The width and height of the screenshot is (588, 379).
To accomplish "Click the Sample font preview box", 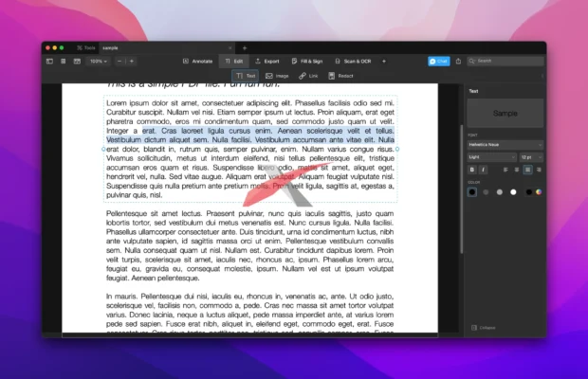I will click(x=505, y=113).
